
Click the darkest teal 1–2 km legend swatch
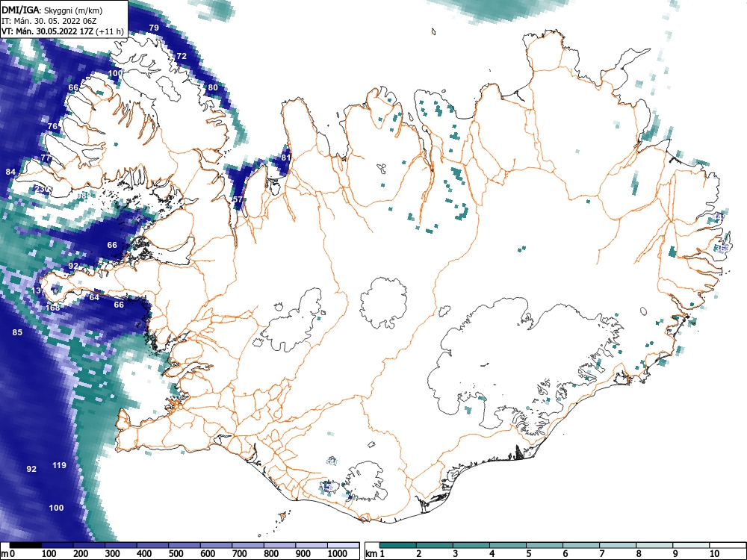pos(398,545)
